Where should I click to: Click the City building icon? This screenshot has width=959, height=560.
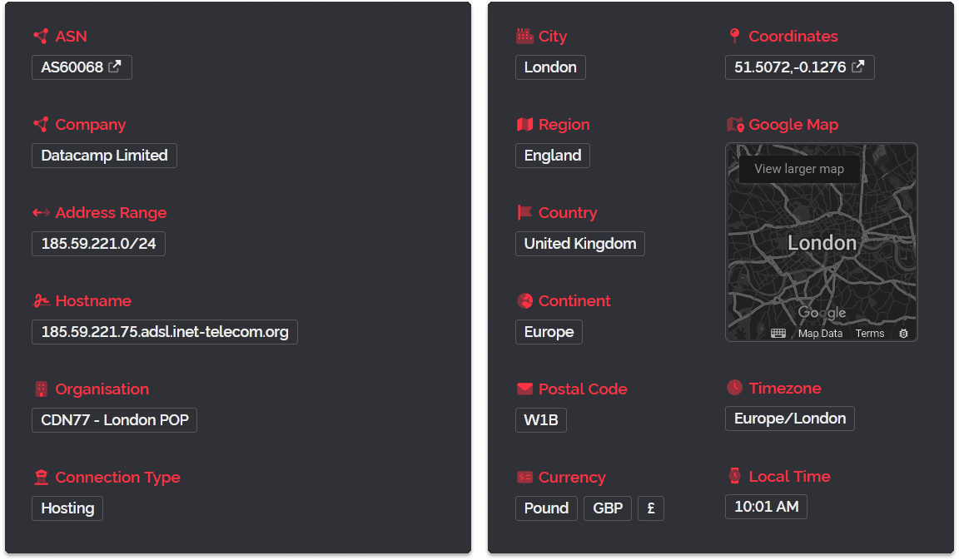[x=524, y=36]
